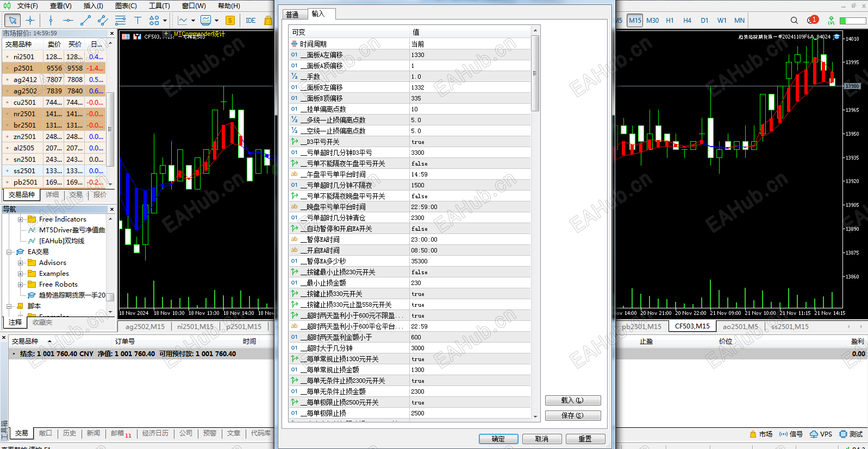Click the 确定 button
Screen dimensions: 868x449
[498, 439]
